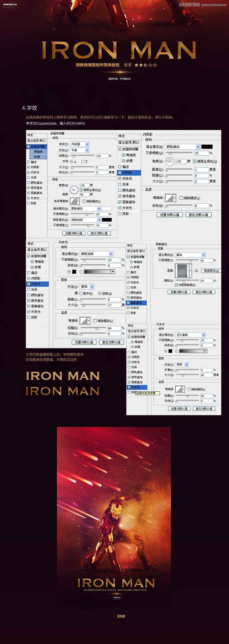Open 方法 dropdown in 内发光 dialog

[x=87, y=287]
